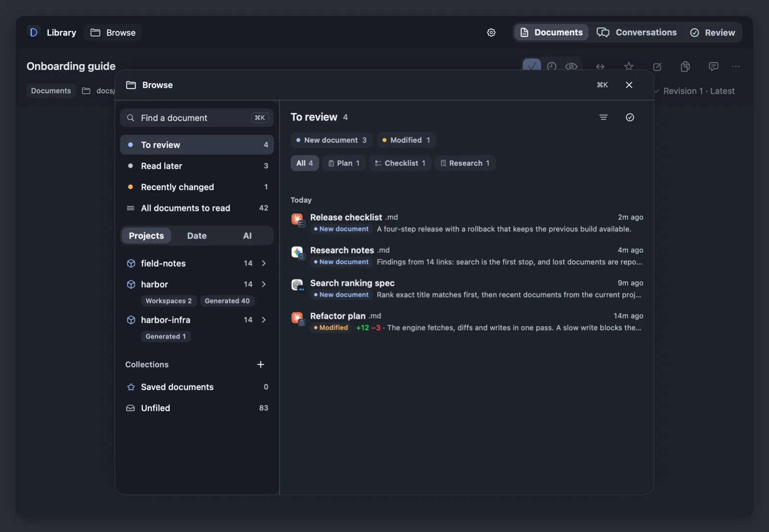769x532 pixels.
Task: Open the sort/filter lines icon beside To review
Action: (604, 117)
